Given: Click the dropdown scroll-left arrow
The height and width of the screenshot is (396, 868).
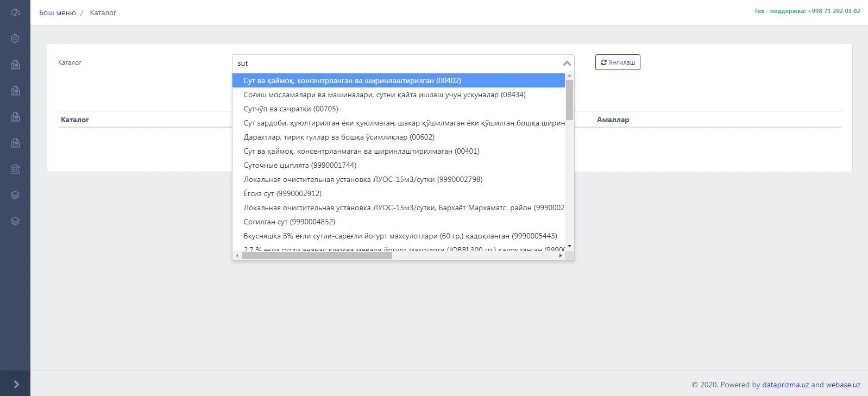Looking at the screenshot, I should coord(237,255).
